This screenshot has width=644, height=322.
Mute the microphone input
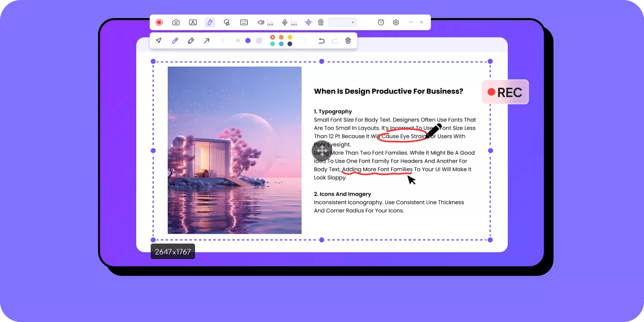[x=284, y=22]
